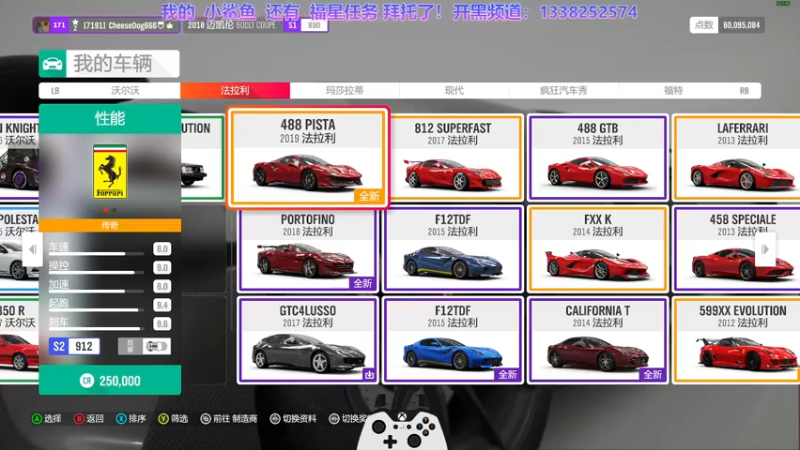Select the 488 PISTA car card

click(308, 158)
